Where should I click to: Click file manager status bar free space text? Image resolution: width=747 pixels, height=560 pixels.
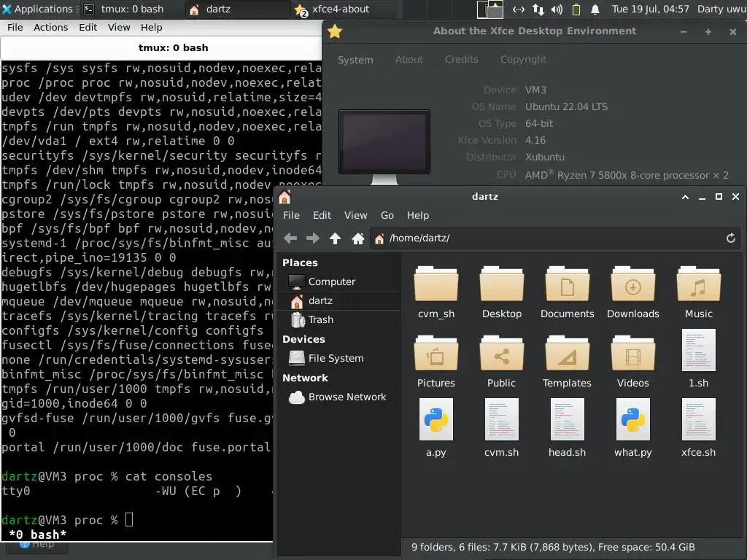pos(646,547)
